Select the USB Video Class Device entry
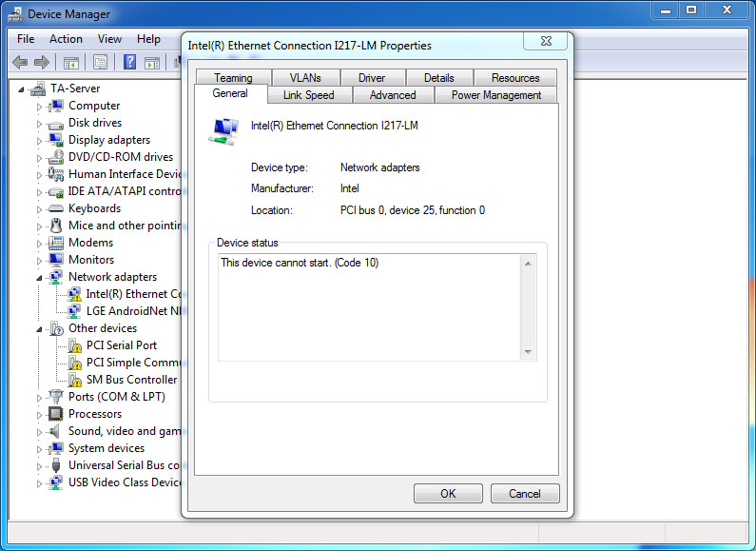The width and height of the screenshot is (756, 551). 125,482
